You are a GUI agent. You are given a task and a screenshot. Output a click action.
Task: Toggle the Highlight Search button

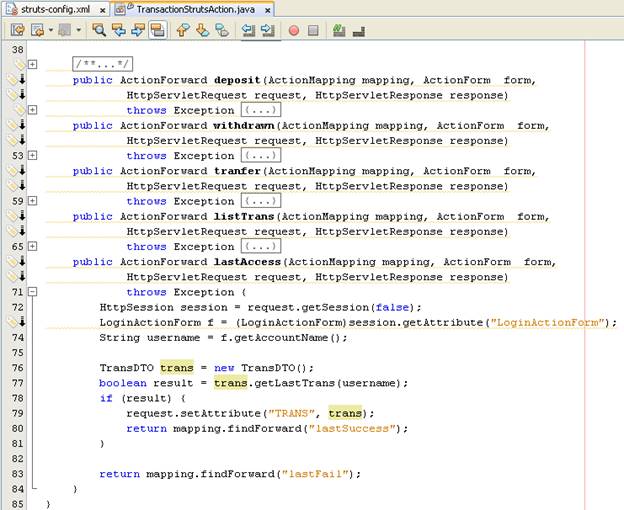coord(158,30)
